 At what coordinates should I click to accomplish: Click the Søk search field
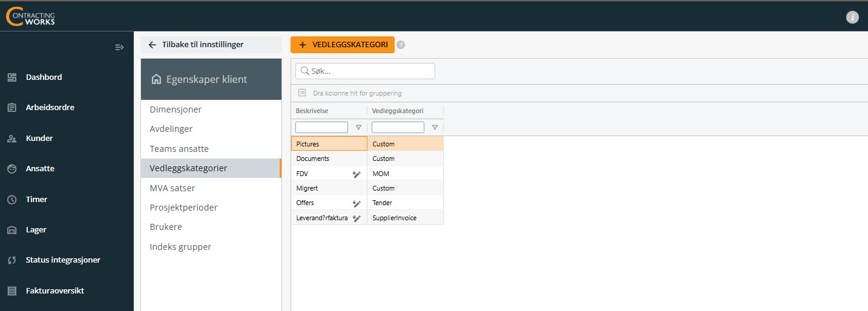(365, 71)
